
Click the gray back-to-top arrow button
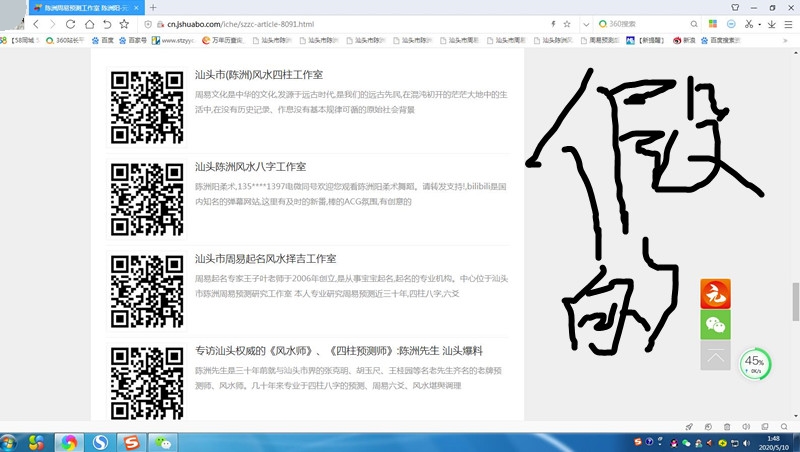(x=715, y=356)
